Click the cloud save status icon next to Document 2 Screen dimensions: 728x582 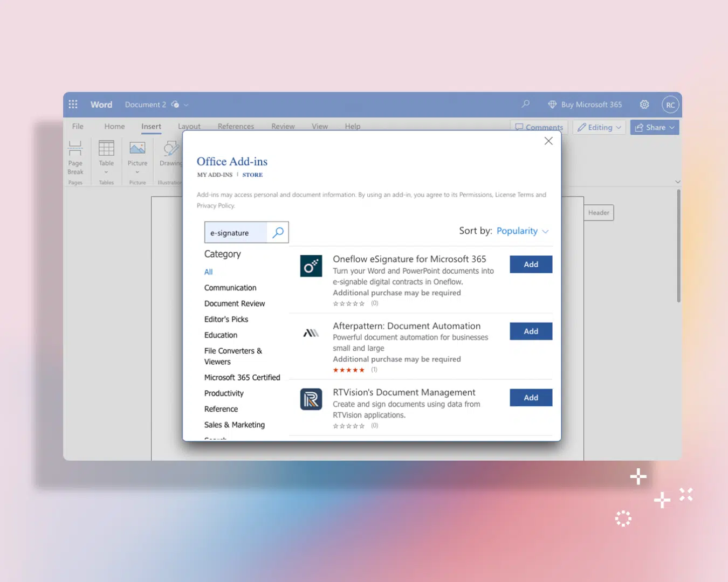tap(175, 105)
